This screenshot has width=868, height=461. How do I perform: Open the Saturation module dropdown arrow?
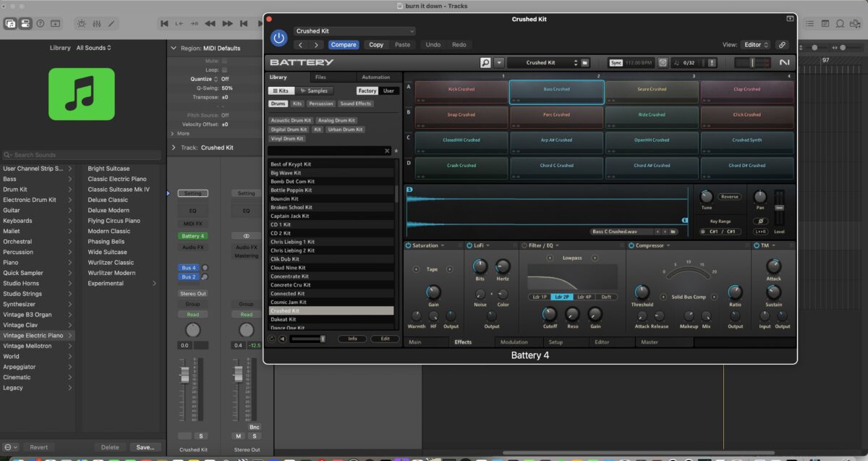coord(442,246)
